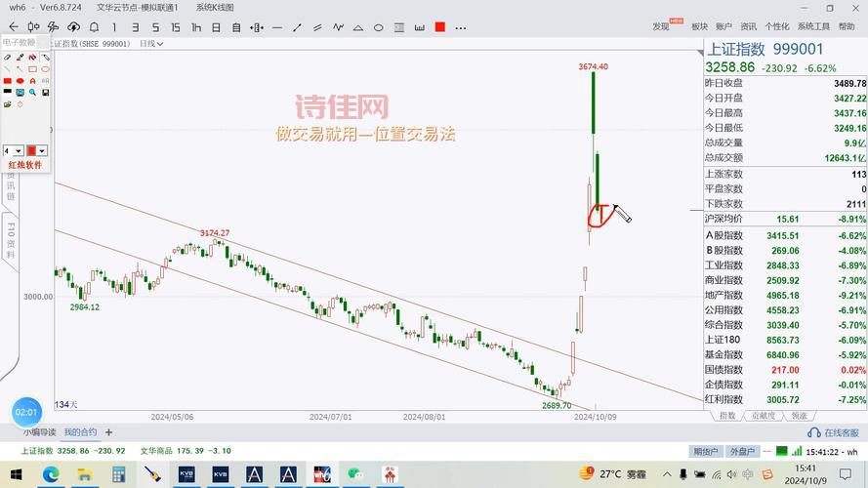Click the 02:01 recording timer circle
868x488 pixels.
coord(26,412)
